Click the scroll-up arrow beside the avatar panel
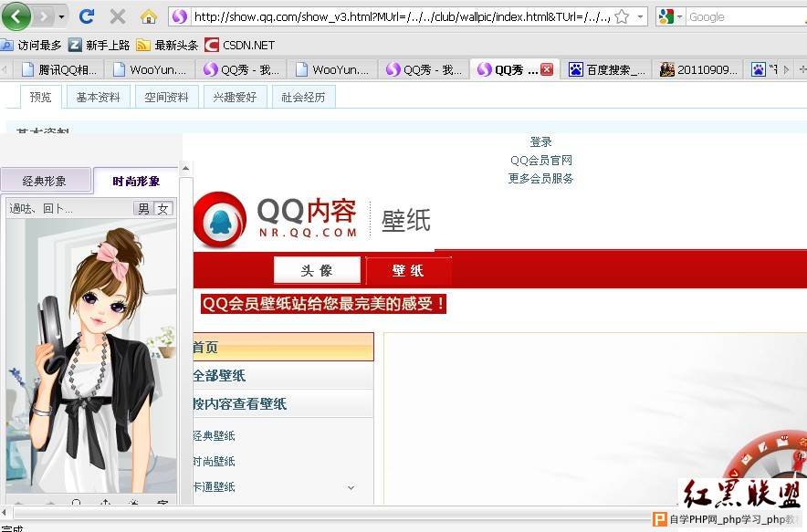Viewport: 807px width, 532px height. [x=186, y=168]
